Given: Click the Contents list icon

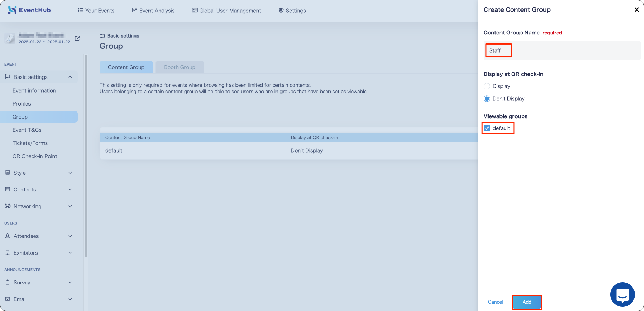Looking at the screenshot, I should (x=8, y=189).
